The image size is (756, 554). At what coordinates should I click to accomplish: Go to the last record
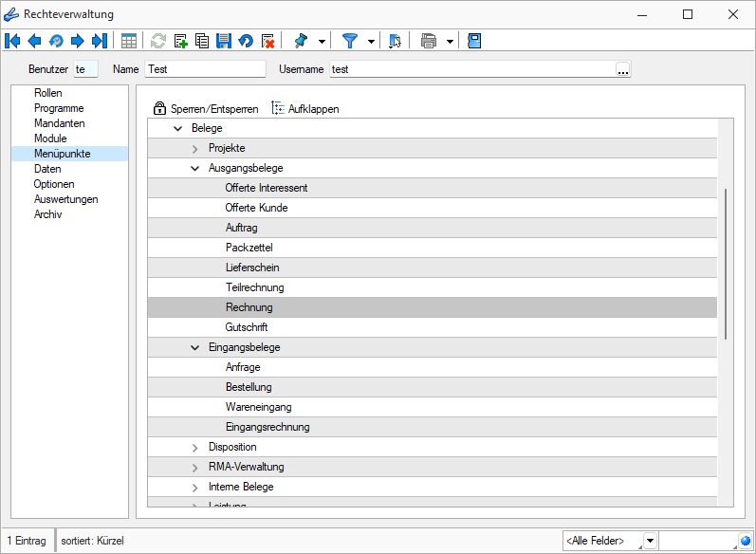pos(99,41)
